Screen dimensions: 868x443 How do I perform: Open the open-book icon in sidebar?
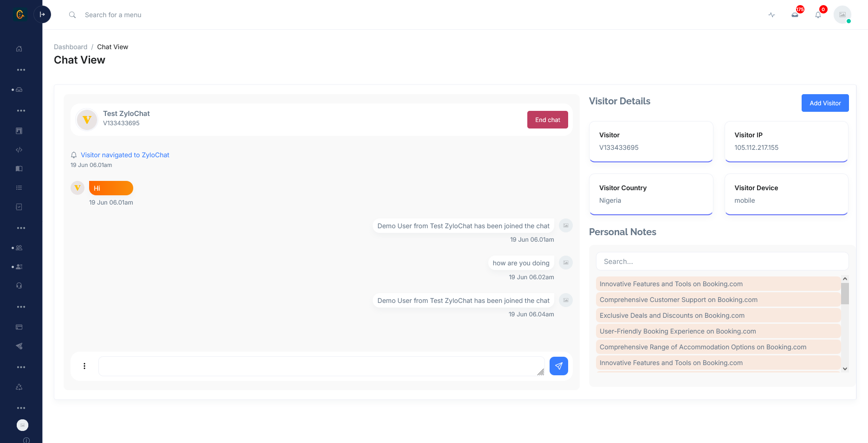coord(19,169)
